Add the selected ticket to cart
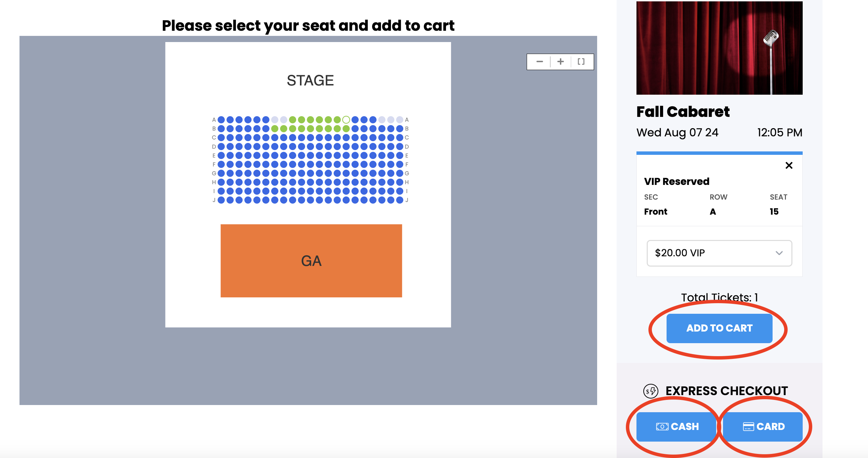Screen dimensions: 868x458 719,328
